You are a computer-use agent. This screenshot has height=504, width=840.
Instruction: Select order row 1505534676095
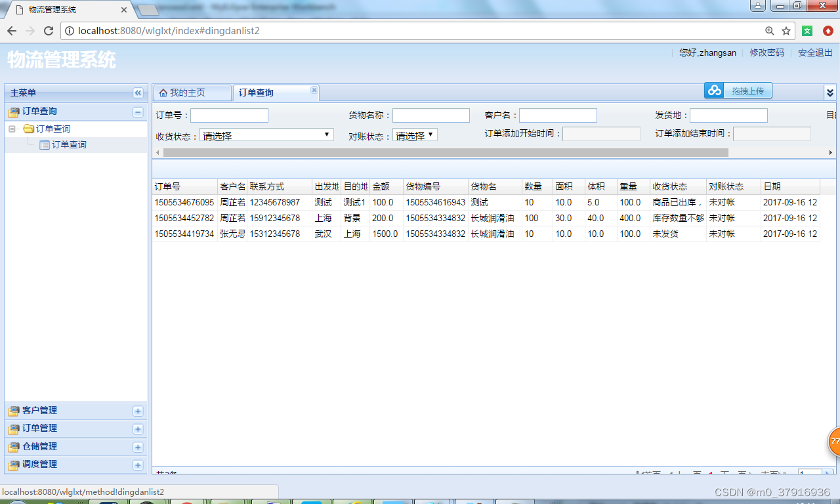(486, 203)
